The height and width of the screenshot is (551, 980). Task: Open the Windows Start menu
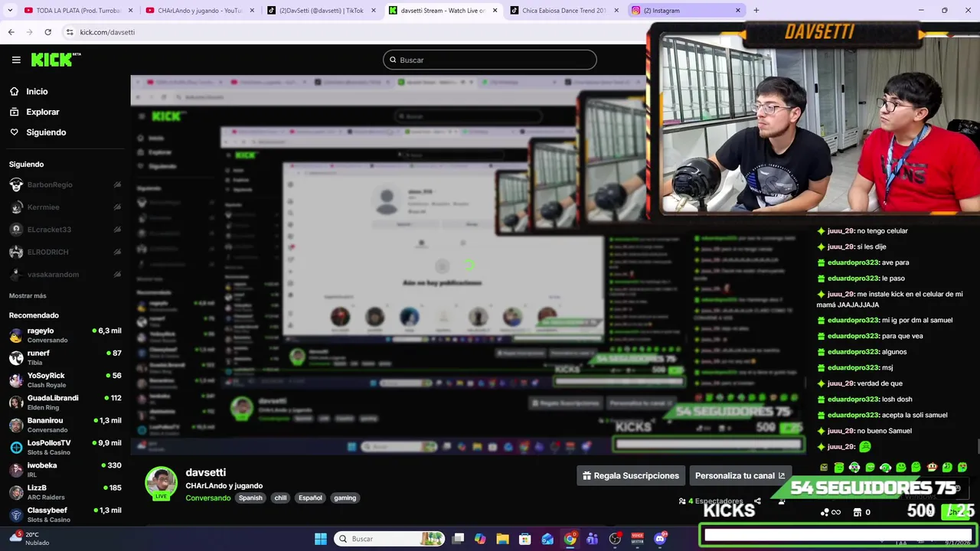[x=321, y=539]
